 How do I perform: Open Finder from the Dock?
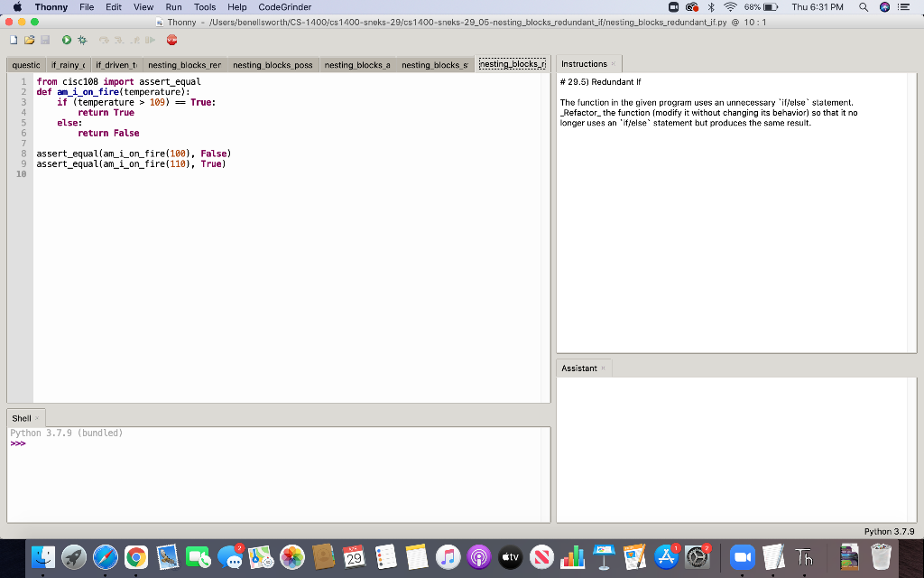click(x=43, y=556)
